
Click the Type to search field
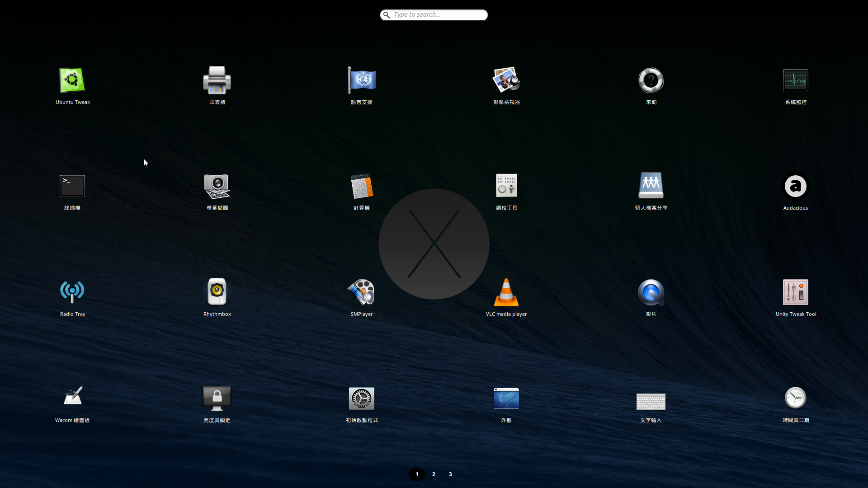coord(434,15)
